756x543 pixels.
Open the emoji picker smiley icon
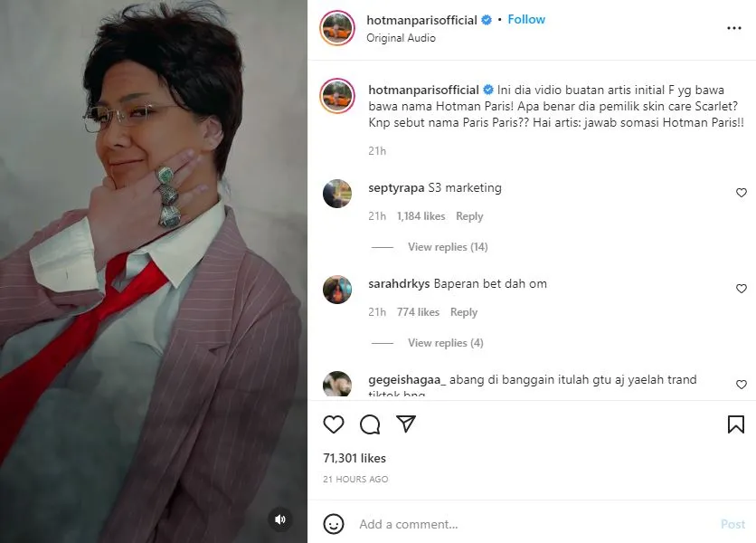(334, 524)
